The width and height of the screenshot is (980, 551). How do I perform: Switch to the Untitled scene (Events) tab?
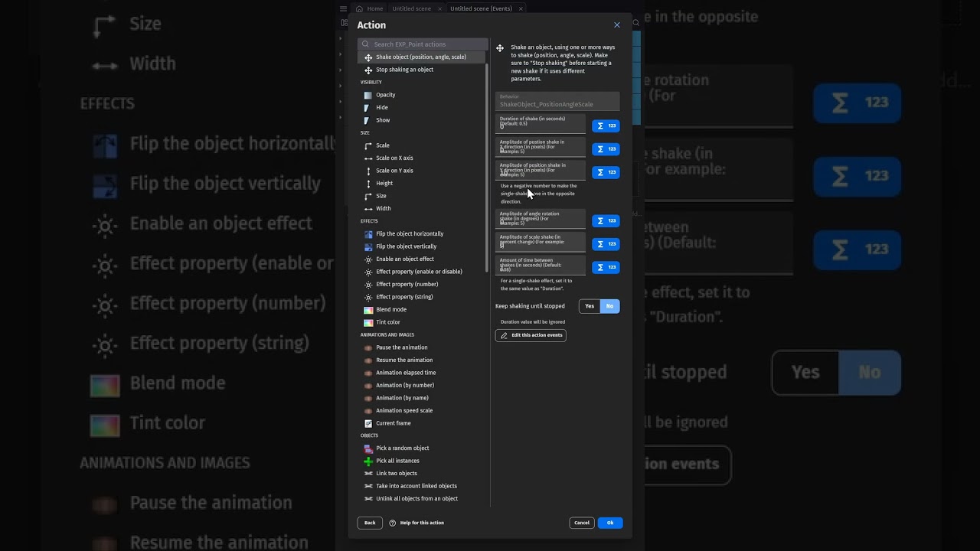click(x=481, y=8)
